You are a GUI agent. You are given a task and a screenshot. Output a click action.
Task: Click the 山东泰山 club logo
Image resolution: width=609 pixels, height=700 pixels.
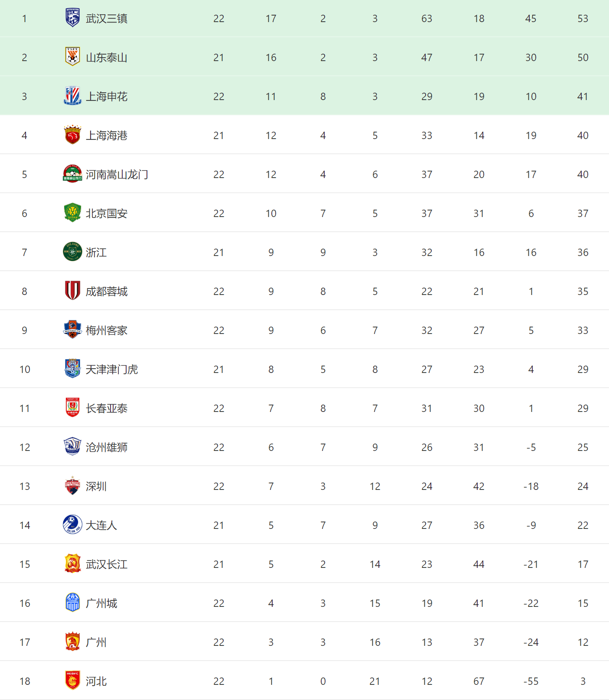pyautogui.click(x=72, y=57)
